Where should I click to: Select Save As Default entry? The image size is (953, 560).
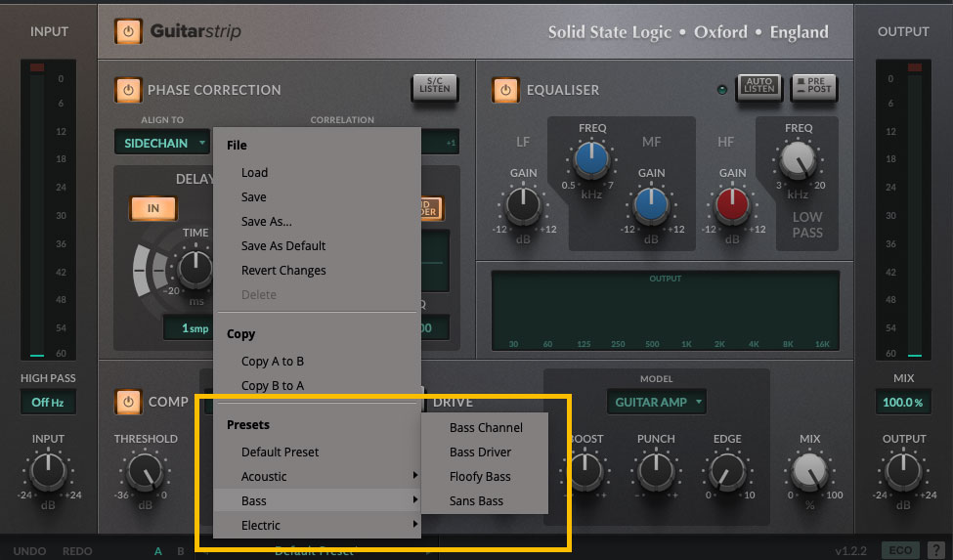[283, 245]
